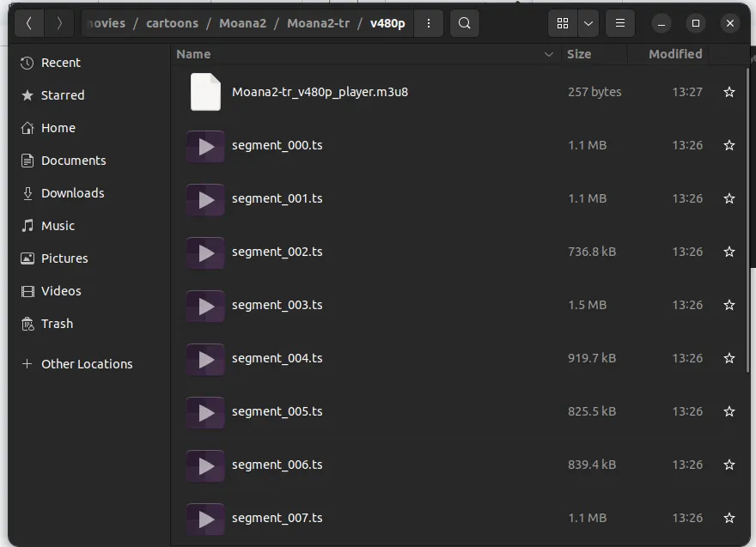This screenshot has width=756, height=547.
Task: Go forward with the right arrow button
Action: click(58, 23)
